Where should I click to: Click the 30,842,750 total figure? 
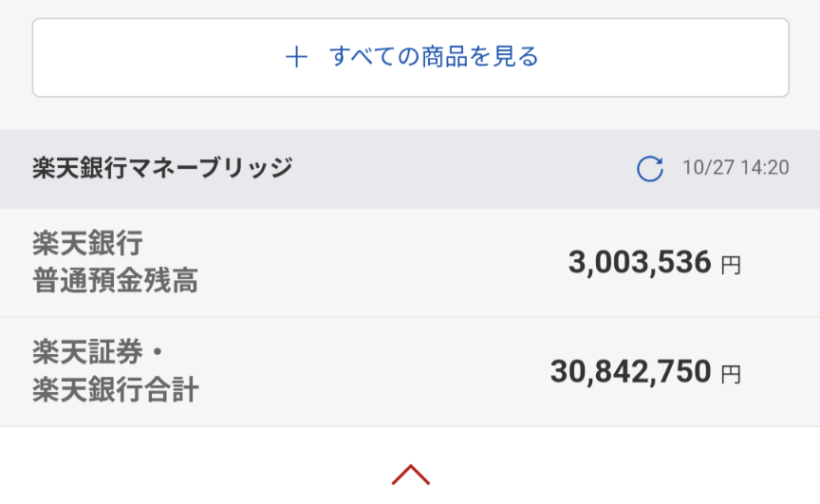[x=631, y=372]
